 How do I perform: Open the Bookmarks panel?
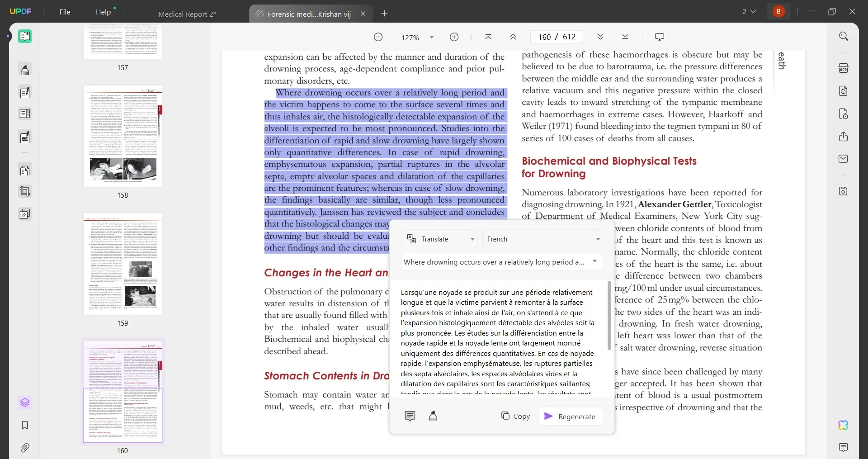25,425
